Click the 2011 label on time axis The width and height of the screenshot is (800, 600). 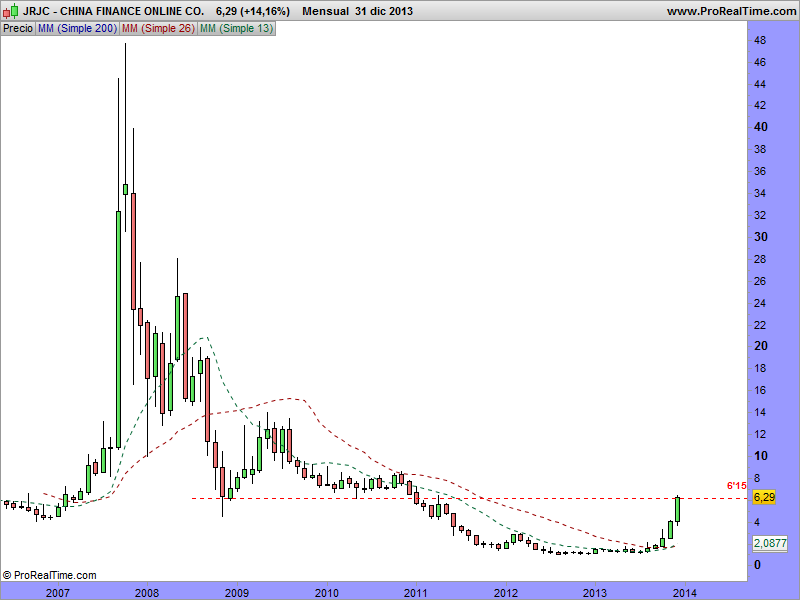pyautogui.click(x=416, y=592)
